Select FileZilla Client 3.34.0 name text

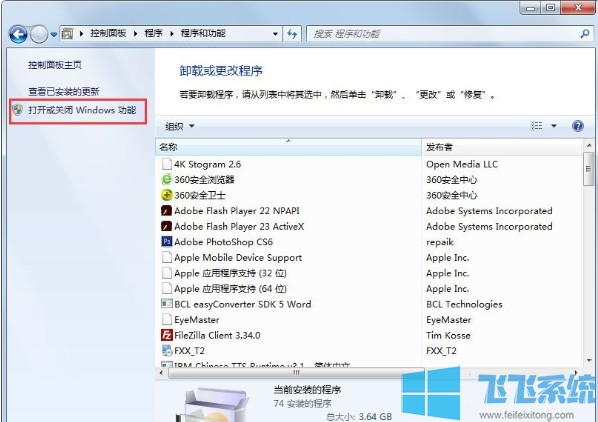point(217,335)
